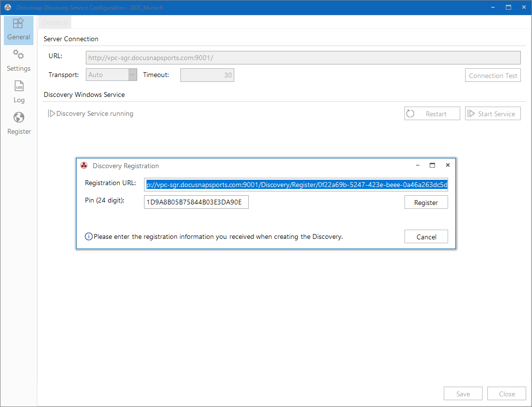
Task: Open the General section in the sidebar
Action: (x=18, y=30)
